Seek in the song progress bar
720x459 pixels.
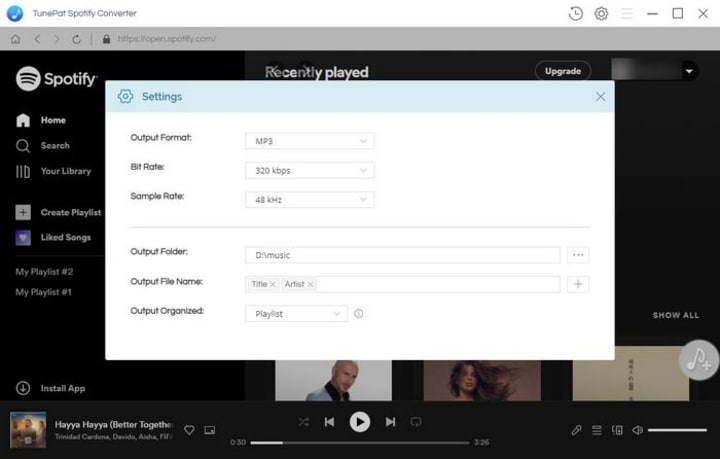pyautogui.click(x=360, y=443)
